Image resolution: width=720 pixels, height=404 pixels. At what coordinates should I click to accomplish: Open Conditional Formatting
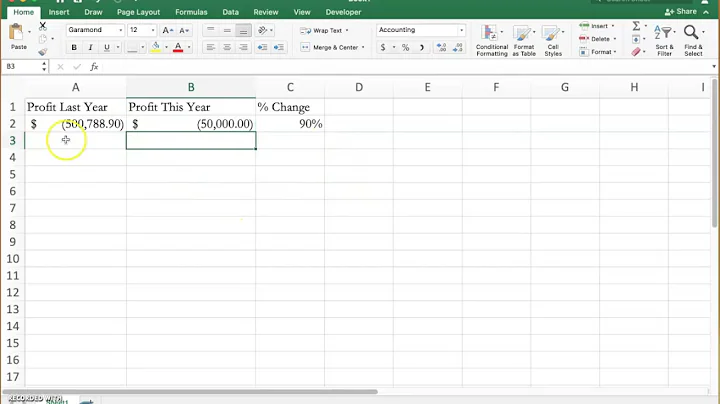point(492,40)
